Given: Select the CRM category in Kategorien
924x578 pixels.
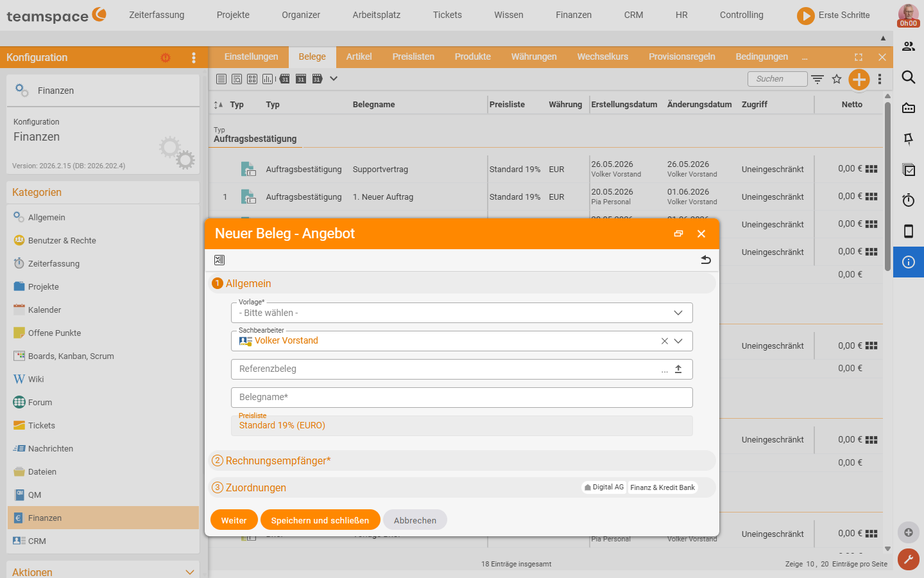Looking at the screenshot, I should tap(103, 541).
